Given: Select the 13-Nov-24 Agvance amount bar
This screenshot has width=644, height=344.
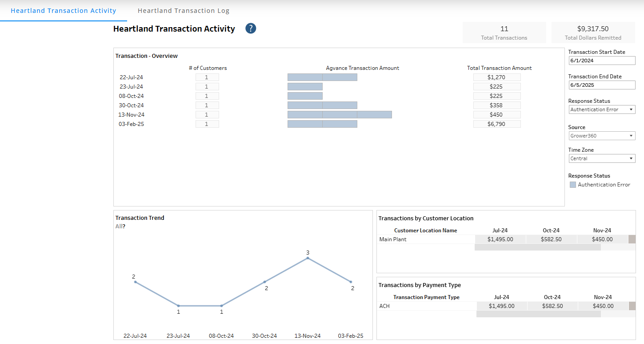Looking at the screenshot, I should click(340, 115).
